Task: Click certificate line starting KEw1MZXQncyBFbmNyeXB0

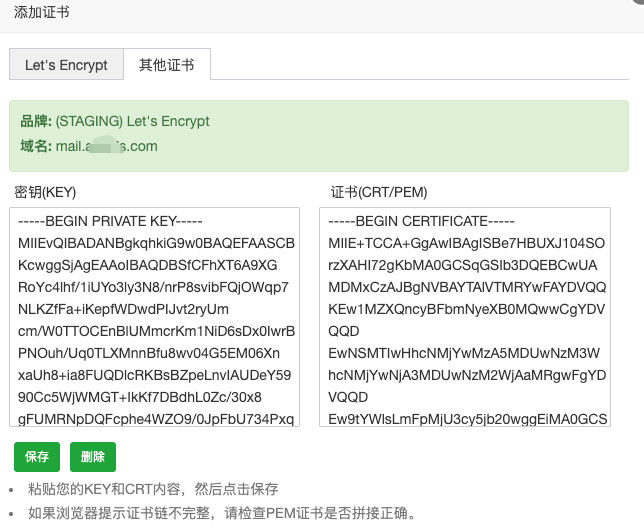Action: pos(467,309)
